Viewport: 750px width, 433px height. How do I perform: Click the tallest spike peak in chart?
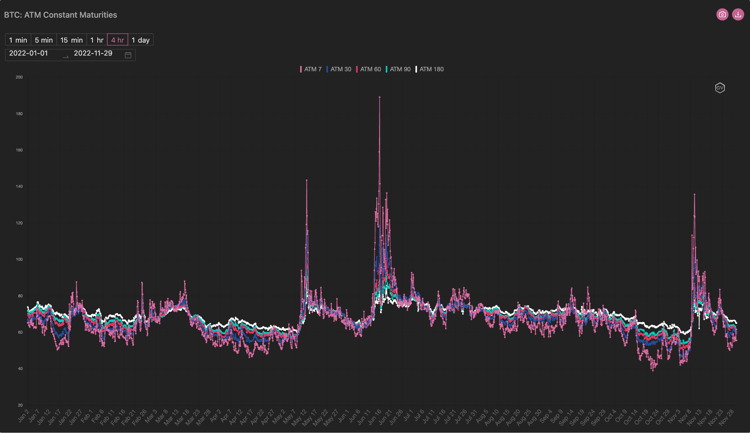(x=380, y=98)
